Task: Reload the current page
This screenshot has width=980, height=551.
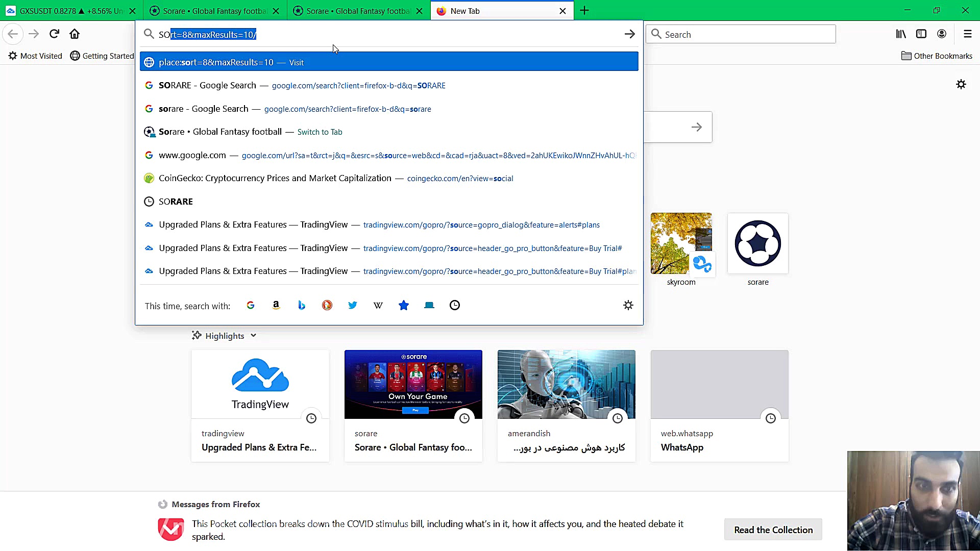Action: click(x=54, y=34)
